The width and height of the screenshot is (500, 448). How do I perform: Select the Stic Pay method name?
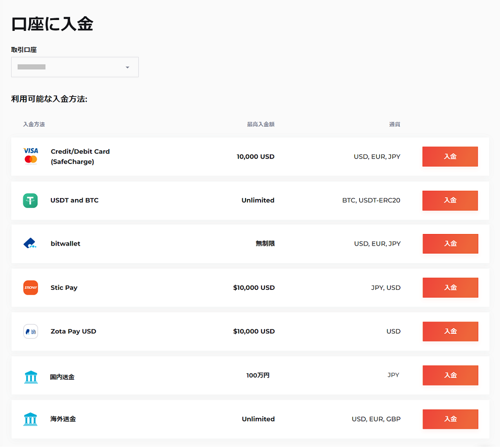[x=64, y=288]
